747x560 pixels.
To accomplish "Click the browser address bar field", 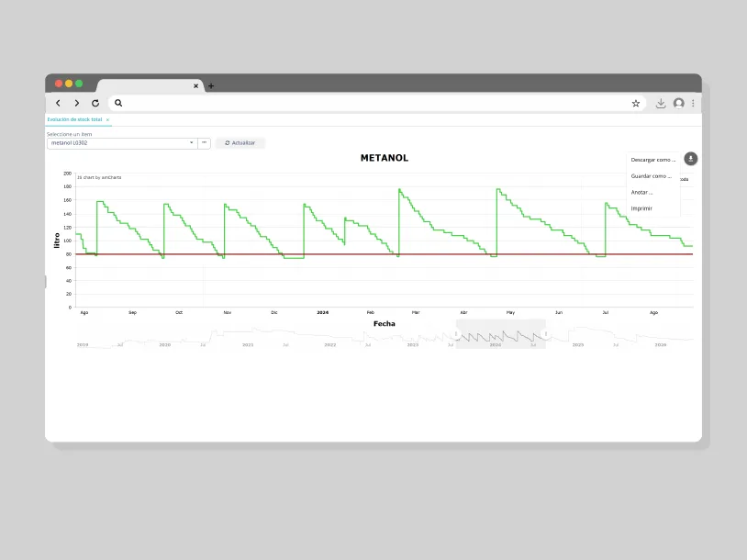I will (x=376, y=103).
